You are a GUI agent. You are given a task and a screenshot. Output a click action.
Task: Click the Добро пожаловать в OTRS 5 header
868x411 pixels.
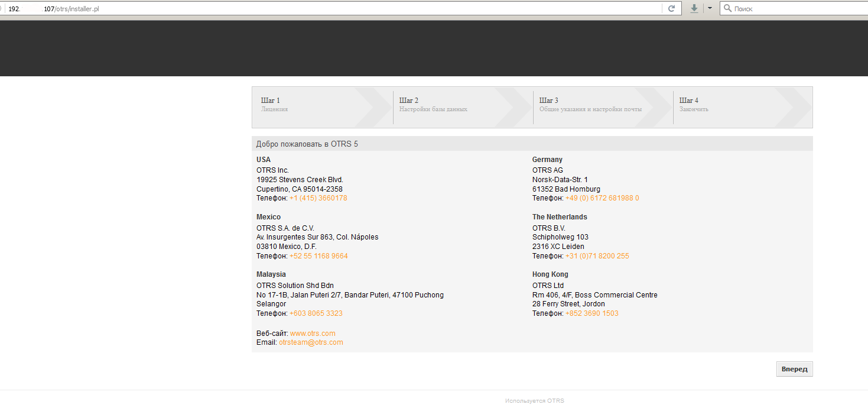coord(307,144)
